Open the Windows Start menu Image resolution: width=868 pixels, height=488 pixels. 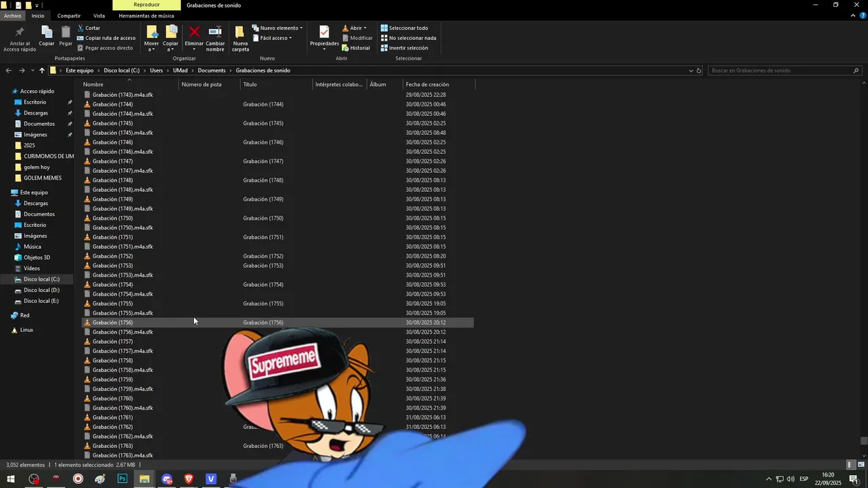[11, 479]
